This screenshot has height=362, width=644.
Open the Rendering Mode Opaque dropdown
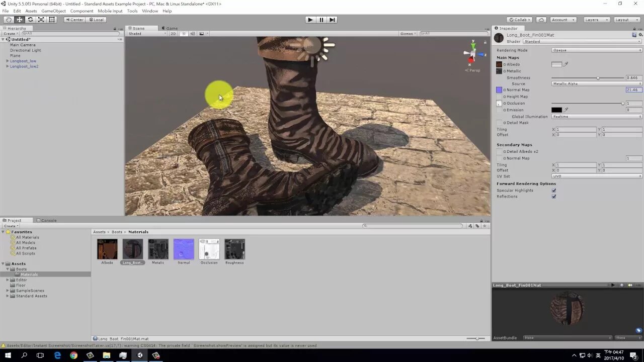pos(597,50)
